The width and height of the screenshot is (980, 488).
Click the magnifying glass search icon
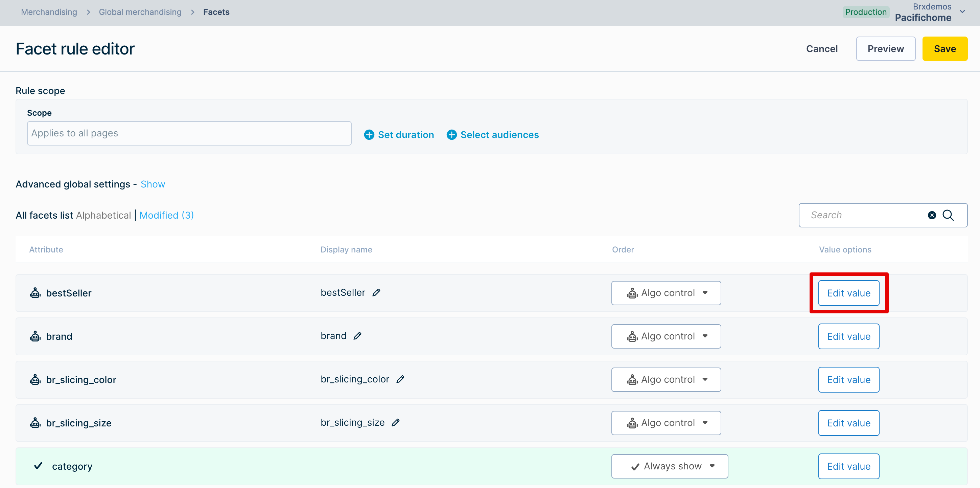click(948, 215)
